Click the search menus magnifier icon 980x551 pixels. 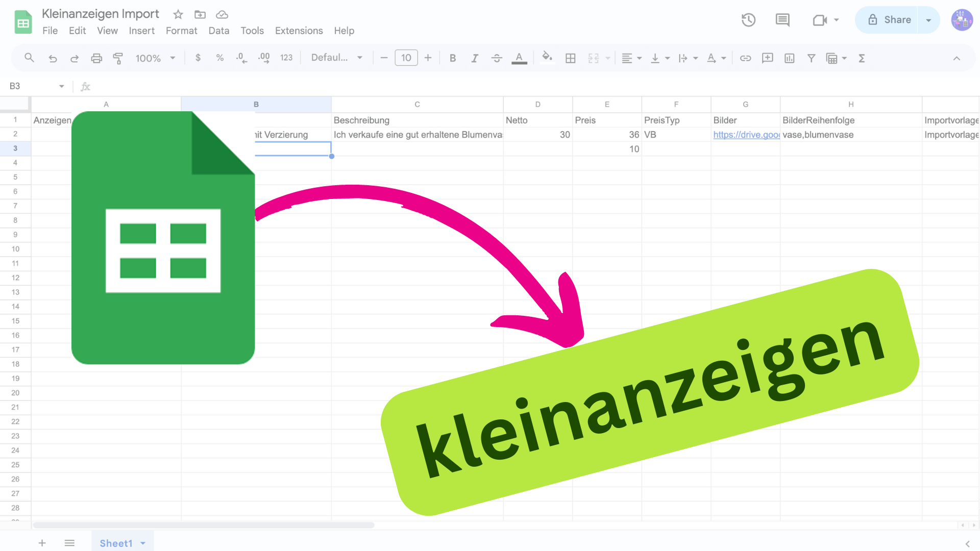point(29,58)
